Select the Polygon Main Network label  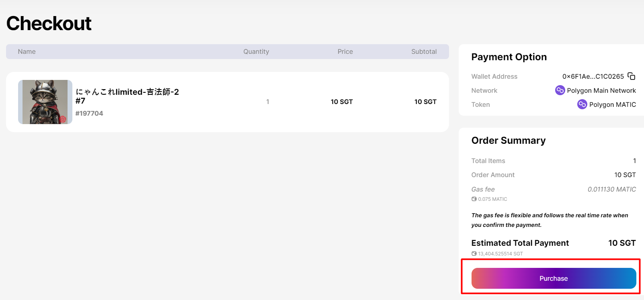click(x=601, y=91)
